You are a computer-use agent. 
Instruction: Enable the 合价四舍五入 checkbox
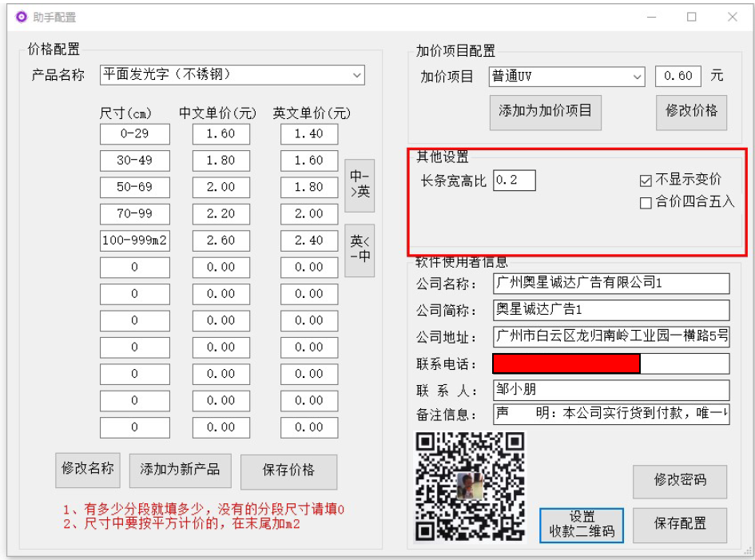click(646, 202)
